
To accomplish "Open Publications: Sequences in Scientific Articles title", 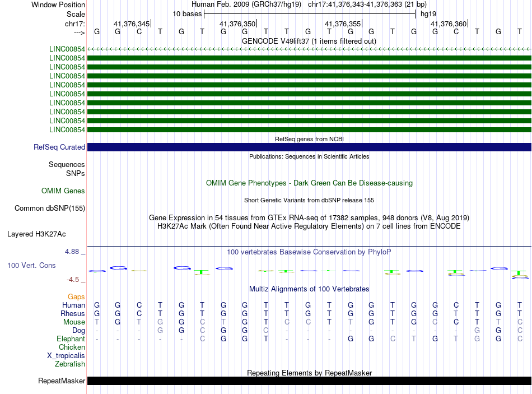I will [x=309, y=156].
